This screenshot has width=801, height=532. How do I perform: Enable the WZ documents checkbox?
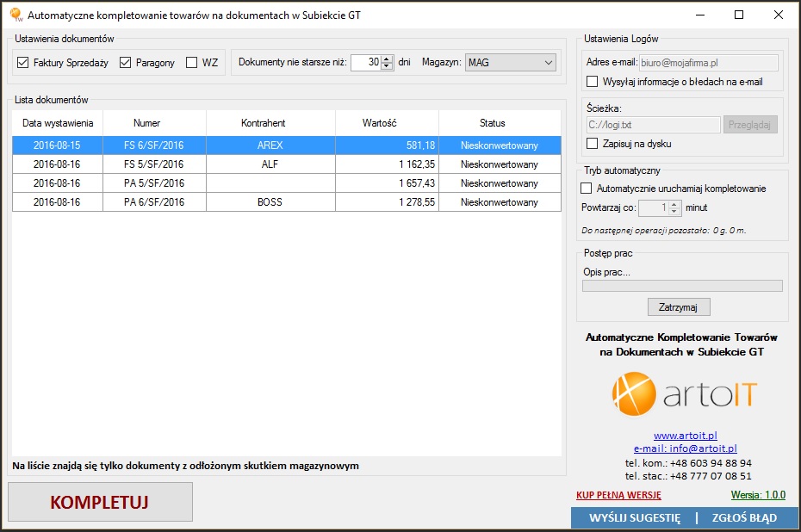pyautogui.click(x=191, y=63)
